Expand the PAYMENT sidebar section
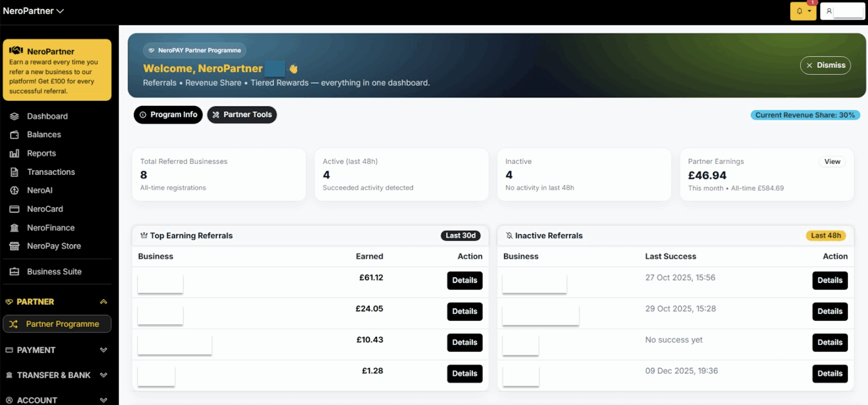 pyautogui.click(x=103, y=350)
